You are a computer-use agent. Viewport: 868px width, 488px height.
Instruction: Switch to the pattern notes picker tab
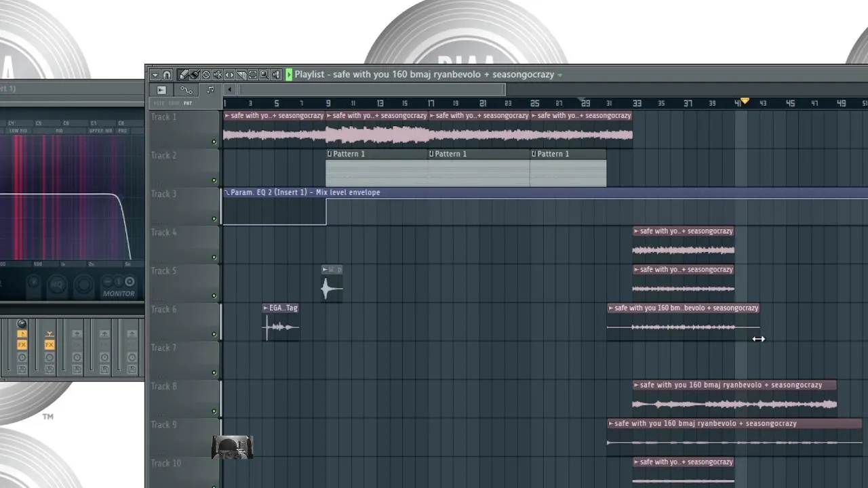click(x=210, y=90)
